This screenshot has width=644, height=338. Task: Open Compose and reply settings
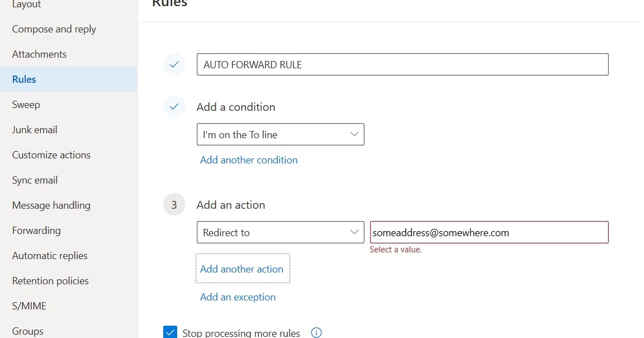coord(54,29)
